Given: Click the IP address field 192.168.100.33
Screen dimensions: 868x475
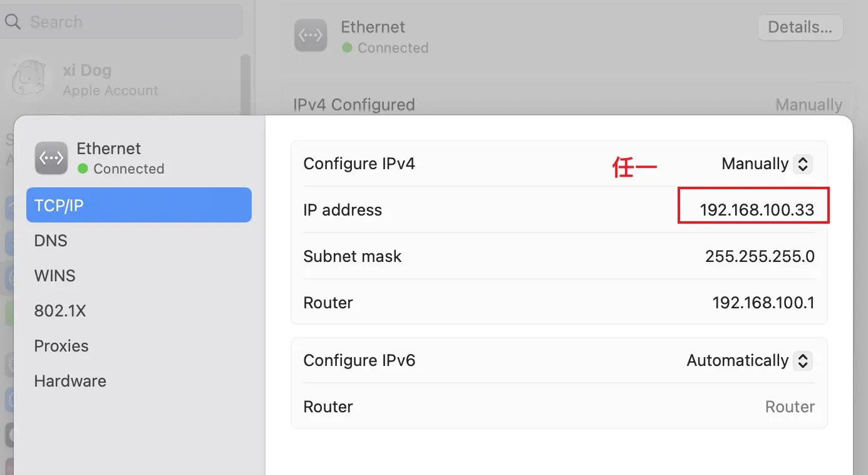Looking at the screenshot, I should [x=757, y=210].
